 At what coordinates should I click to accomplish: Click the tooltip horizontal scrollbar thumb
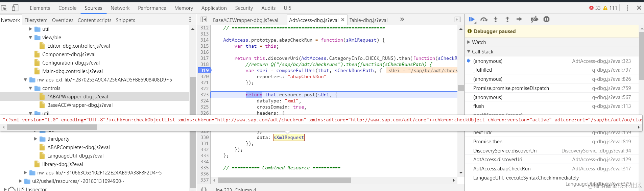[52, 127]
